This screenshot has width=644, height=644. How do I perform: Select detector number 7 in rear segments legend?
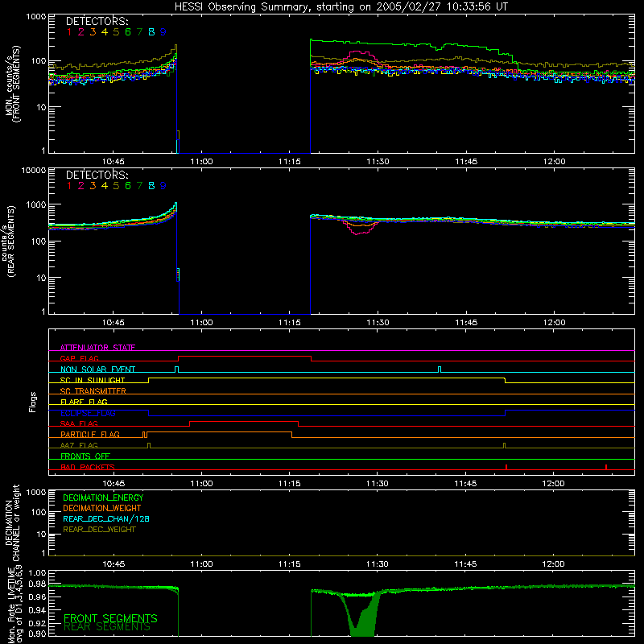[x=139, y=186]
